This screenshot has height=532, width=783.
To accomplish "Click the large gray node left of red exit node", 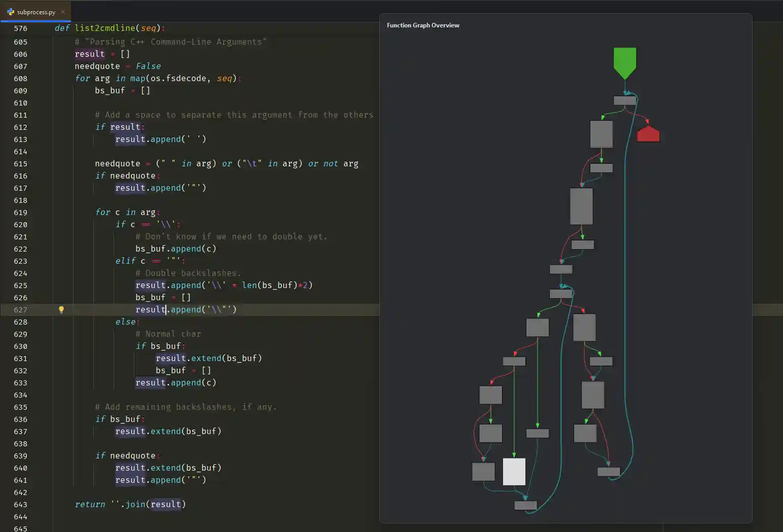I will (601, 134).
